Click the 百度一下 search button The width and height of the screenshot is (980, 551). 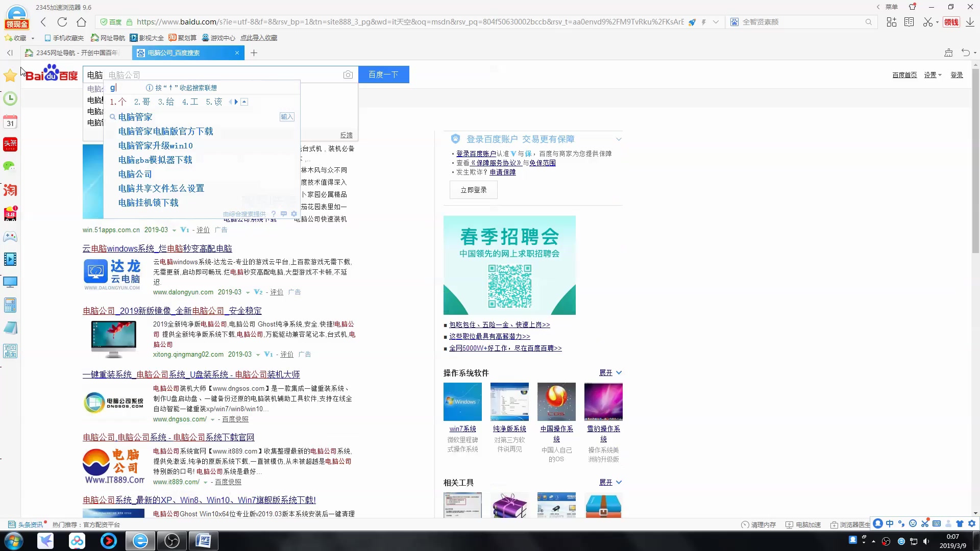[383, 75]
